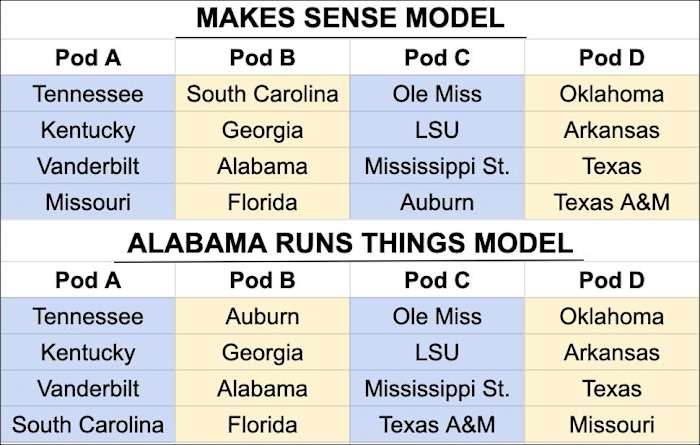
Task: Select Arkansas in the Alabama Runs Things model
Action: coord(612,352)
